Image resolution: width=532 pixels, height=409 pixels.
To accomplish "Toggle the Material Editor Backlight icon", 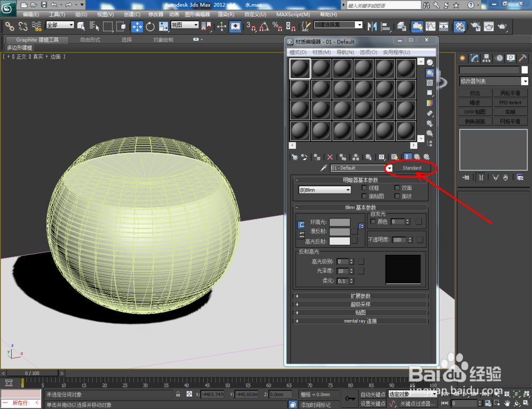I will (x=430, y=73).
